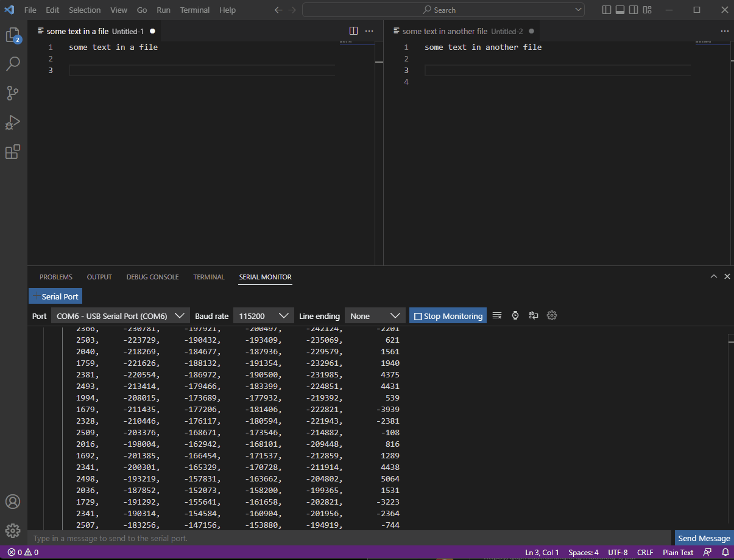The height and width of the screenshot is (560, 734).
Task: Toggle the secondary side bar
Action: [633, 10]
